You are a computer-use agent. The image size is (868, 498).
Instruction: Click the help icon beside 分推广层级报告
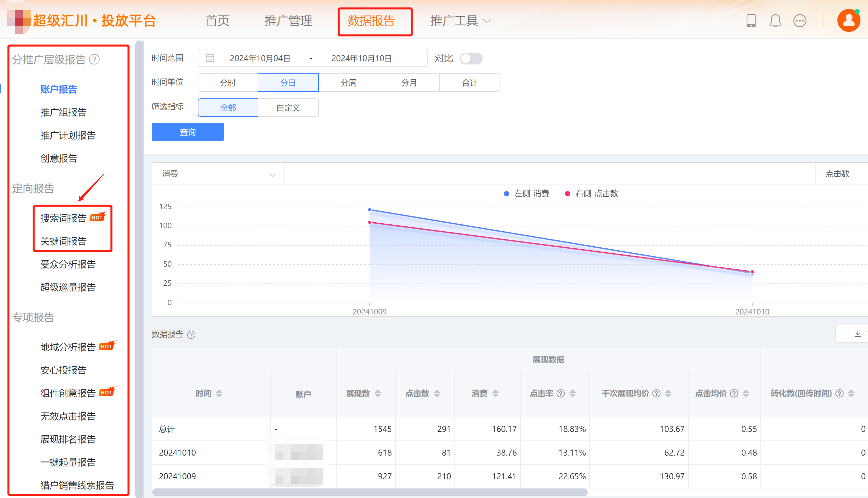click(94, 60)
